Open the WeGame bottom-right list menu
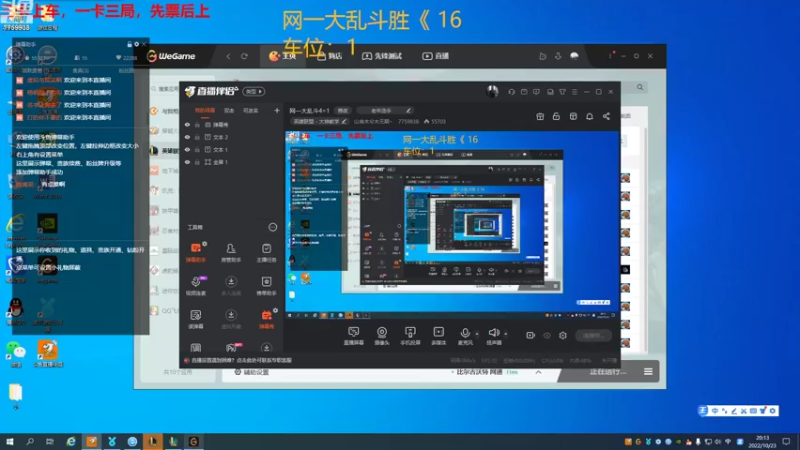The width and height of the screenshot is (800, 450). coord(648,371)
